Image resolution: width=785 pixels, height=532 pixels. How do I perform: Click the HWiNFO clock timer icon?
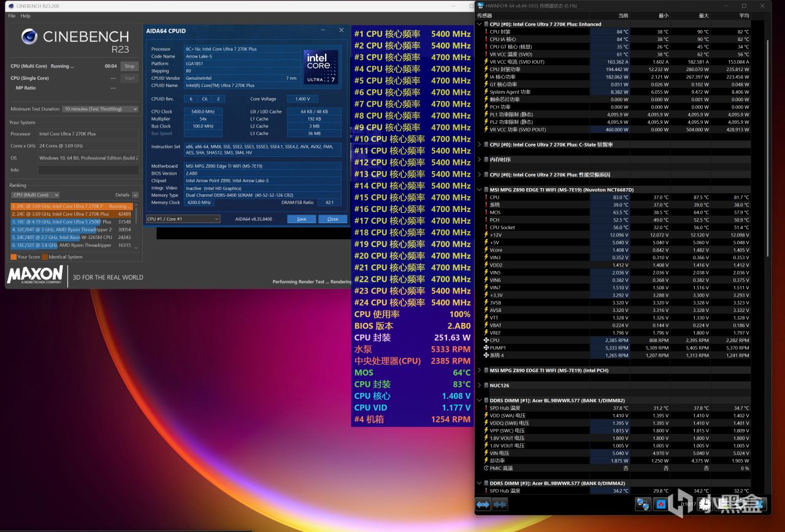click(705, 504)
